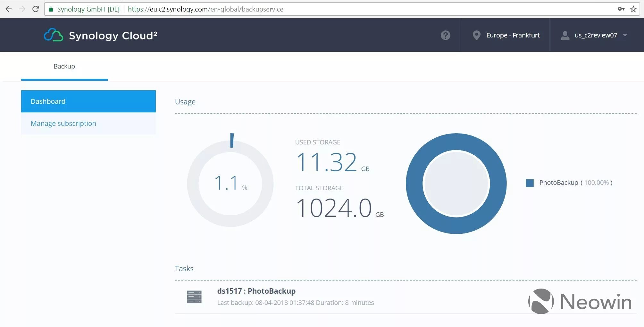Click the us_c2review07 username
Viewport: 644px width, 327px height.
pos(596,35)
